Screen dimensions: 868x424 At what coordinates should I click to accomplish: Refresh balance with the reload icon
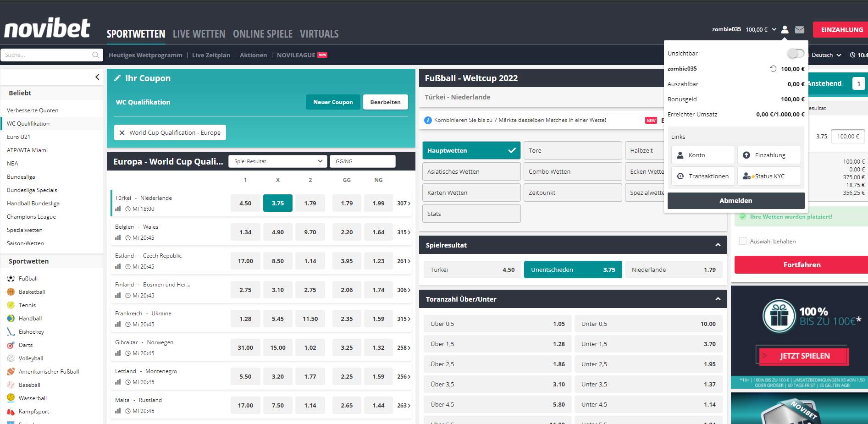(x=773, y=69)
